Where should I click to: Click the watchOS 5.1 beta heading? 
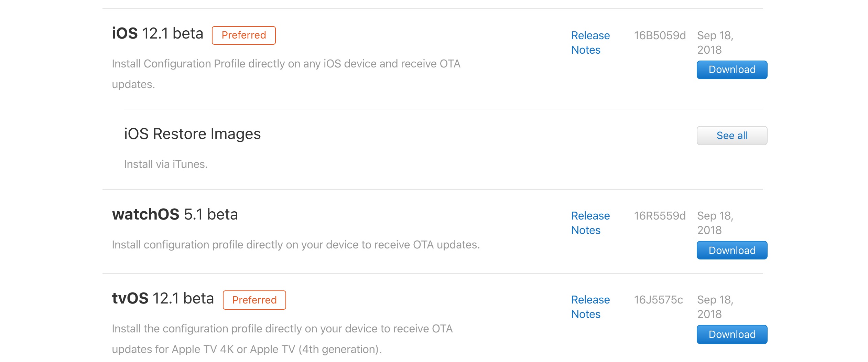[x=175, y=214]
